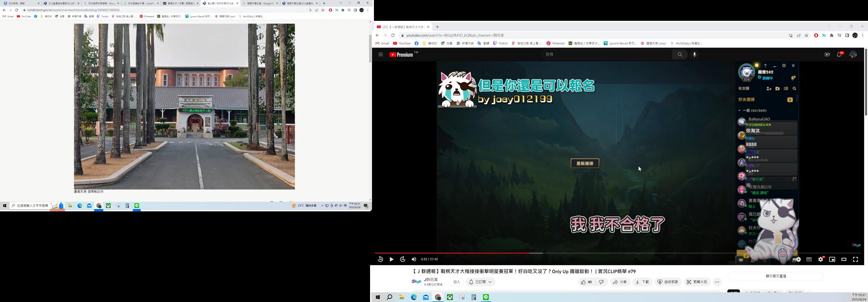
Task: Open YouTube bookmark in left browser
Action: pos(24,16)
